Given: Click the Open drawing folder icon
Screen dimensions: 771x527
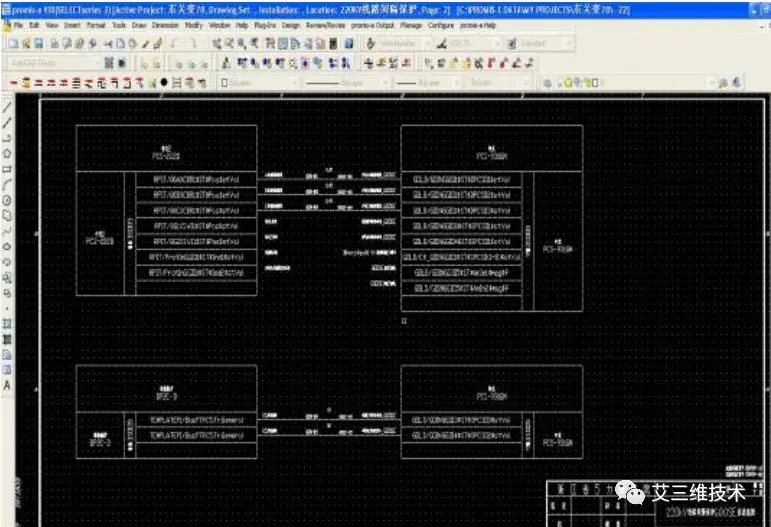Looking at the screenshot, I should pos(26,44).
